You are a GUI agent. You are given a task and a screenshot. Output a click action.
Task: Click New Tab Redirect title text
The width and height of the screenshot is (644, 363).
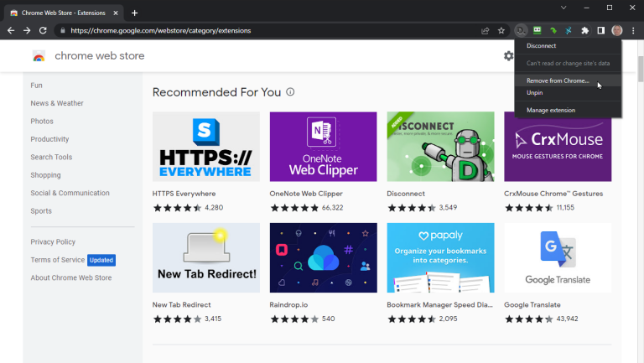(x=181, y=304)
